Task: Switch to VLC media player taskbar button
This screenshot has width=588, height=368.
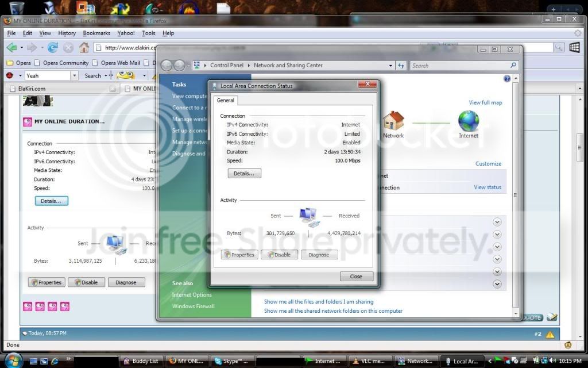Action: click(370, 361)
